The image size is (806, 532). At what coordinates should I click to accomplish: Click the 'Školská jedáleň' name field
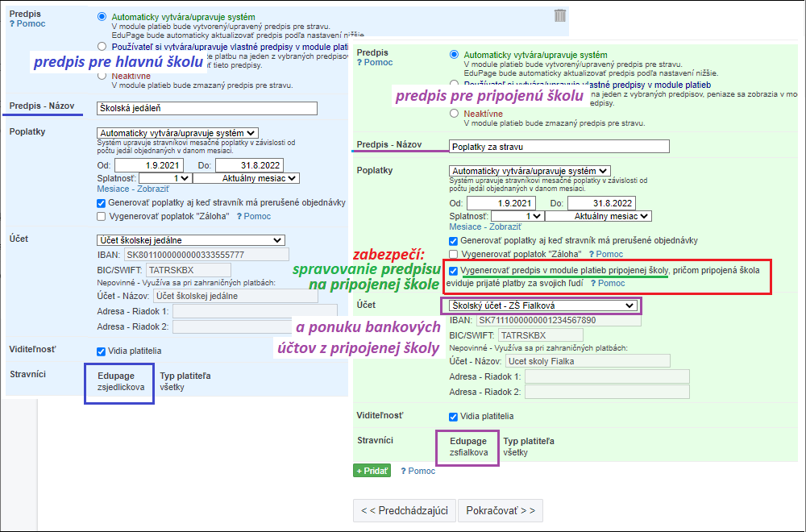point(207,109)
